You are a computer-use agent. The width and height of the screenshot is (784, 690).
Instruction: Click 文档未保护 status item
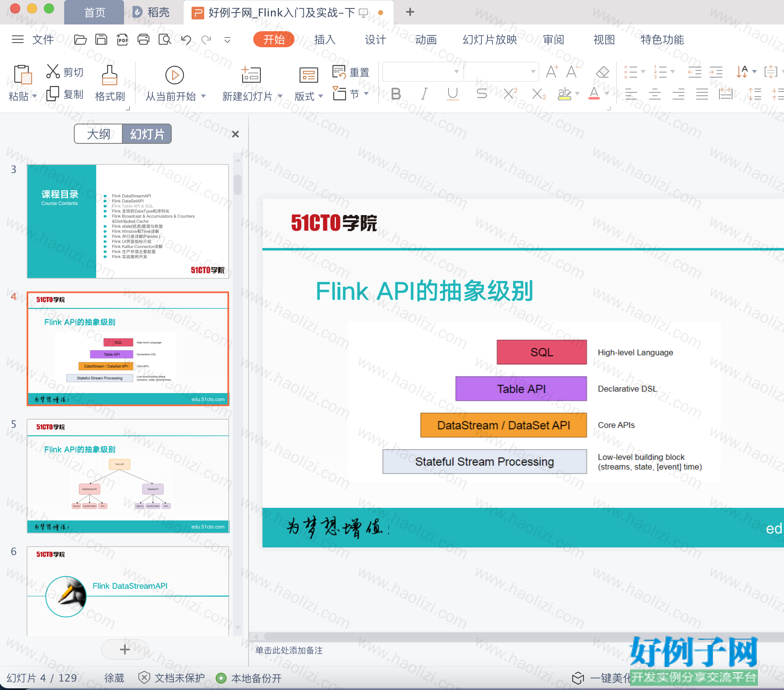tap(172, 678)
